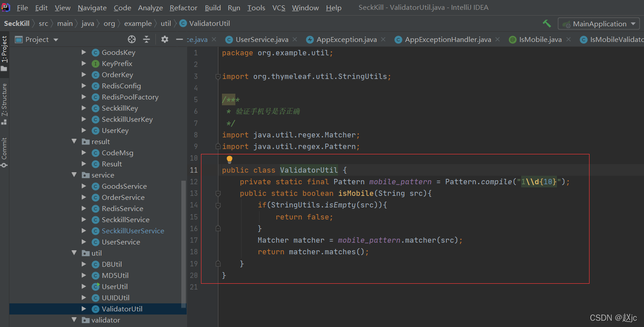Select SeckkillUserService in the project tree

coord(133,231)
